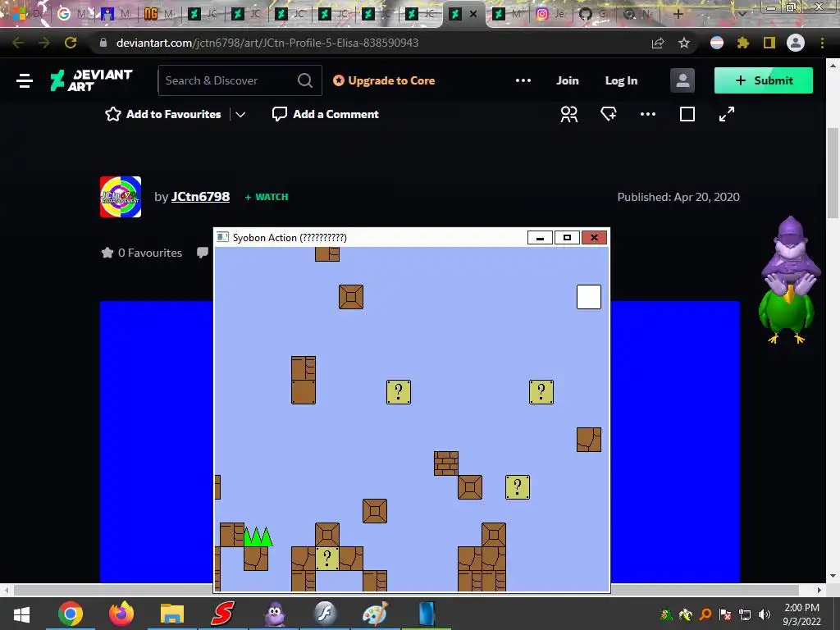Open the JCtn6798 profile link
This screenshot has height=630, width=840.
(x=200, y=197)
